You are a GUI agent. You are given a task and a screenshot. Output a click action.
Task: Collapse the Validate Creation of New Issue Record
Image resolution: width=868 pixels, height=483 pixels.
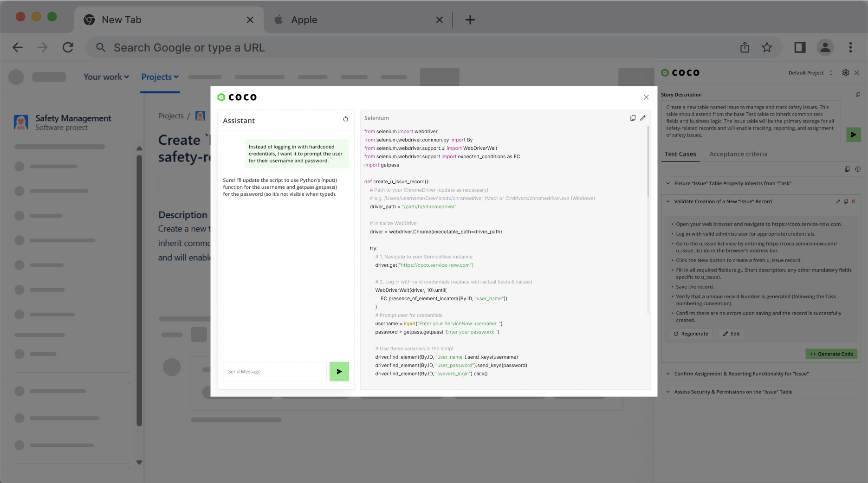coord(668,201)
